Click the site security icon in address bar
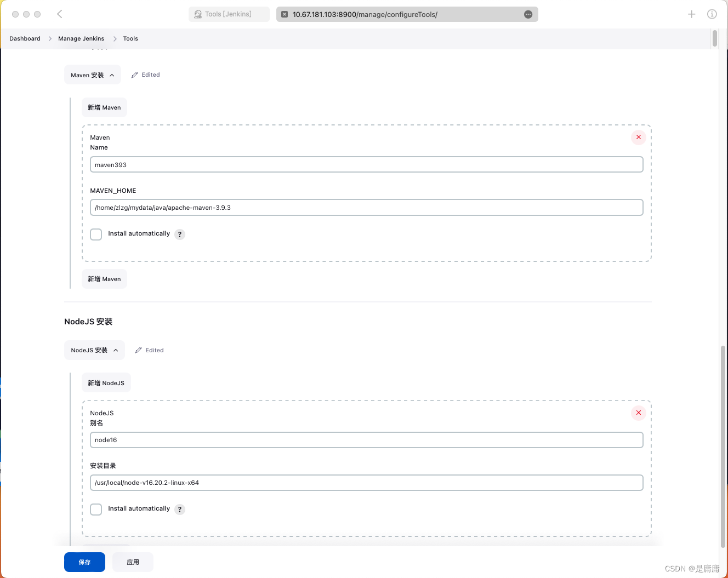The width and height of the screenshot is (728, 578). 285,14
